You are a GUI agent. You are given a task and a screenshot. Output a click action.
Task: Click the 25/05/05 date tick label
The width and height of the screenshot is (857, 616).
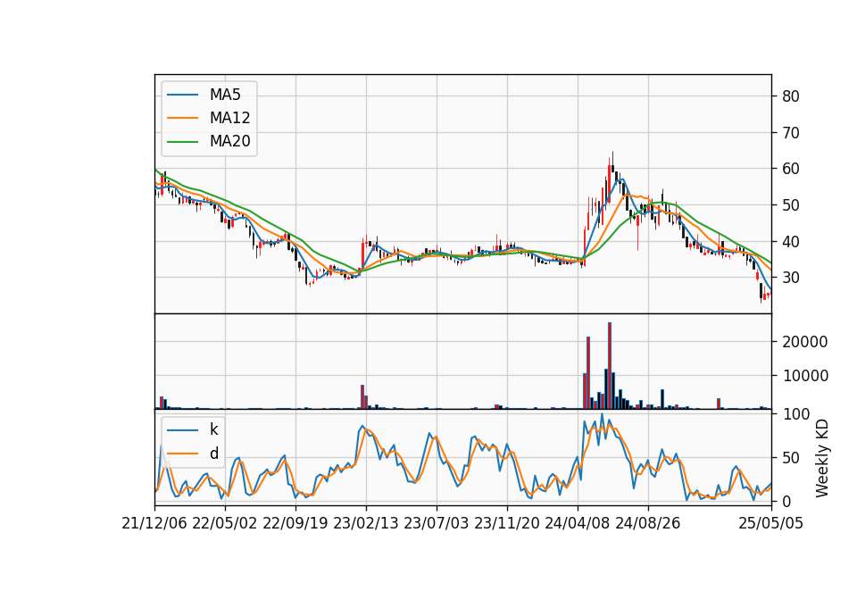(771, 523)
